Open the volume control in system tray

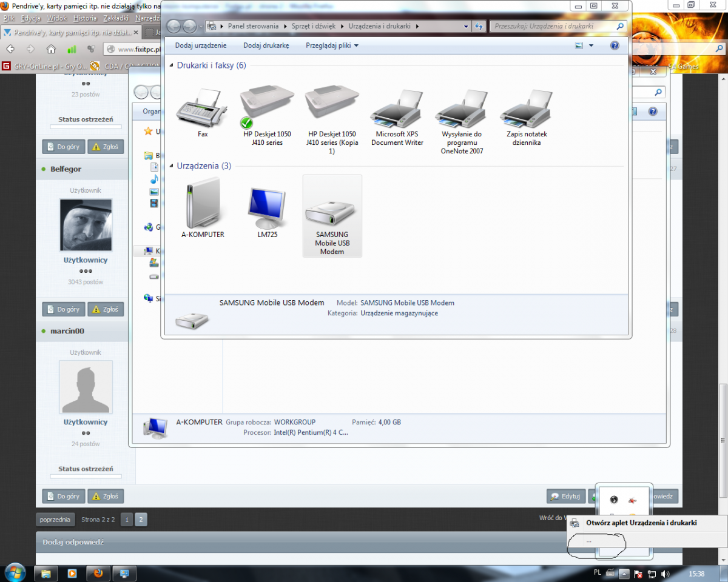(x=666, y=574)
